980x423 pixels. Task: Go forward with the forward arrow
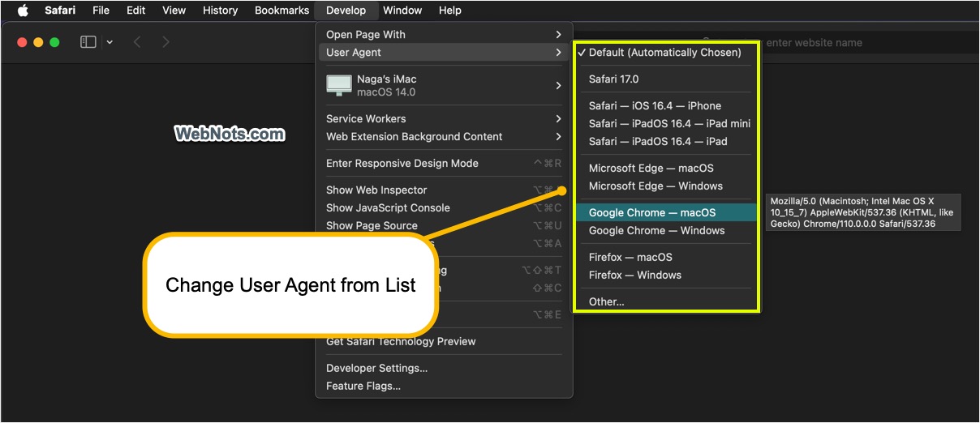(x=165, y=42)
